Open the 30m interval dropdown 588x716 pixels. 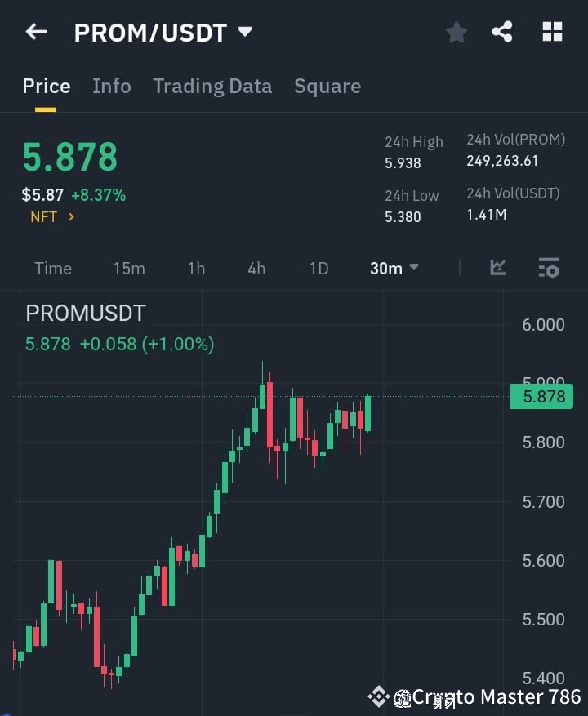(x=394, y=268)
